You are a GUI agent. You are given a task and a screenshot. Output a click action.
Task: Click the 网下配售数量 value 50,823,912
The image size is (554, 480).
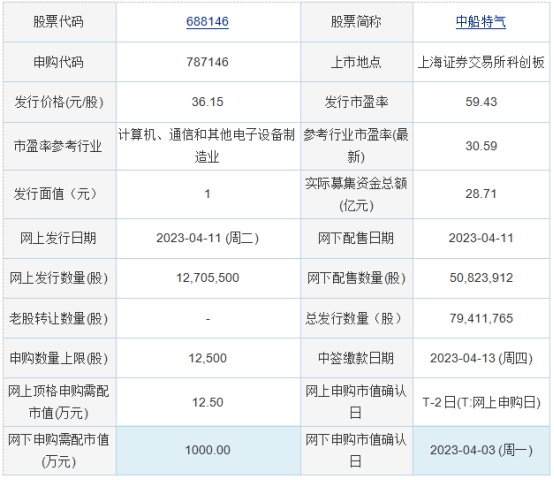[481, 278]
